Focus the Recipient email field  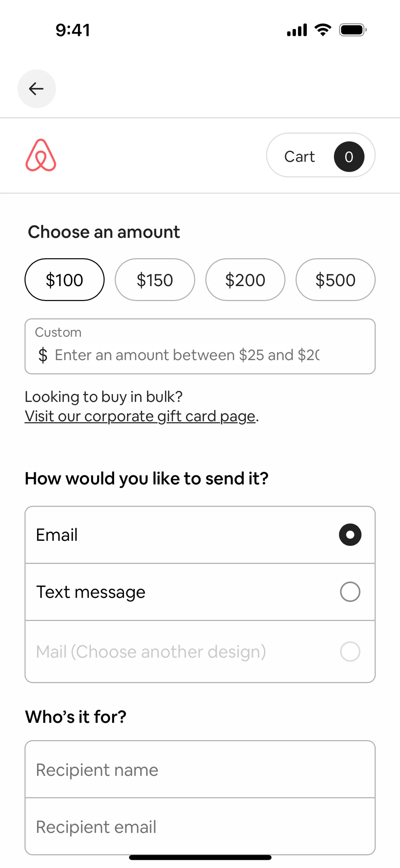(200, 826)
